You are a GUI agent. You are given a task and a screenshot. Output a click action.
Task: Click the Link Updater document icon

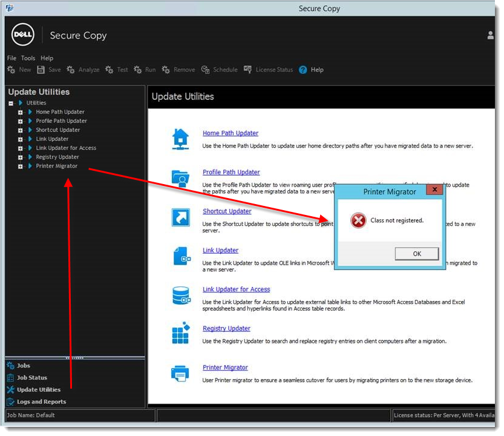pyautogui.click(x=181, y=256)
